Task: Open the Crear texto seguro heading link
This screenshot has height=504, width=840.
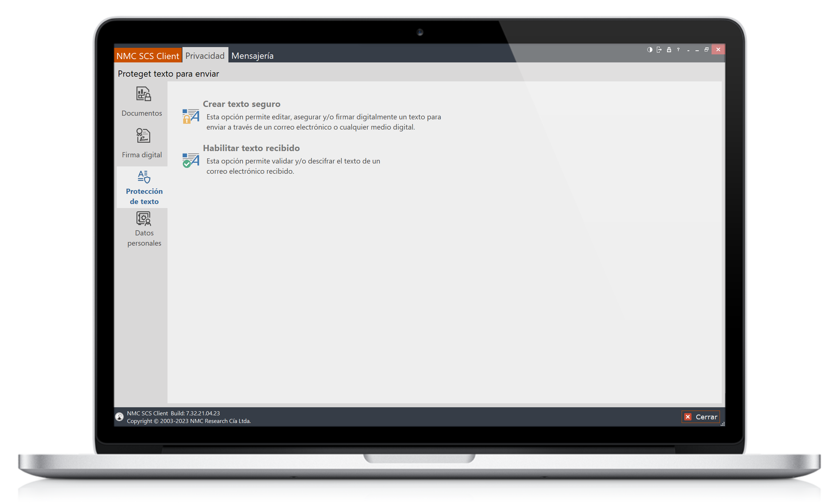Action: click(242, 104)
